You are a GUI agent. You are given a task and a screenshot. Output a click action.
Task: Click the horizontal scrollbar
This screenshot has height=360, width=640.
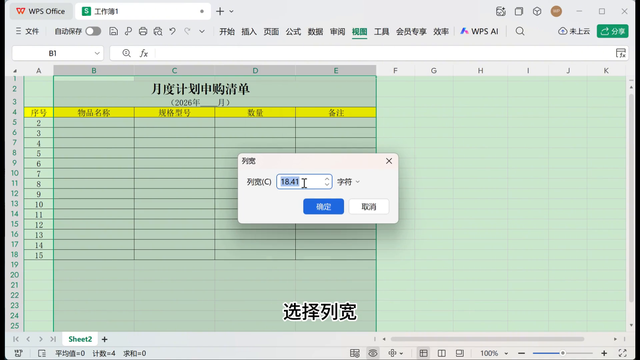pos(488,339)
